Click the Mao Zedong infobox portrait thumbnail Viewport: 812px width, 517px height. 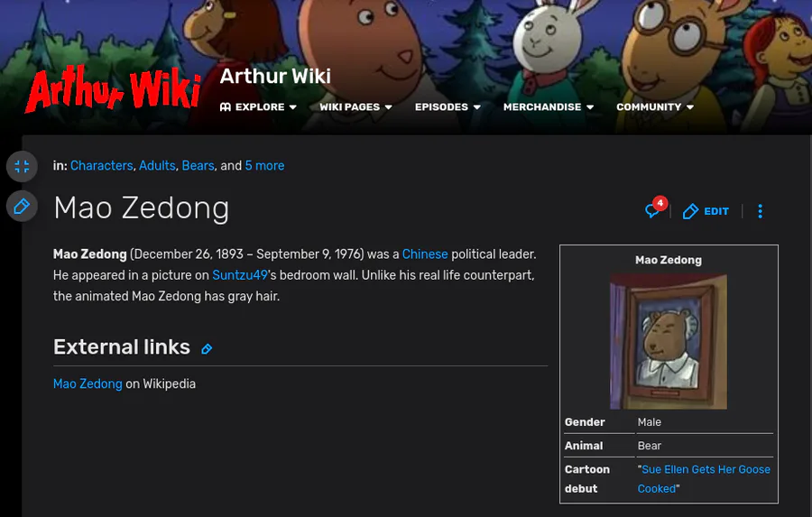pos(668,341)
